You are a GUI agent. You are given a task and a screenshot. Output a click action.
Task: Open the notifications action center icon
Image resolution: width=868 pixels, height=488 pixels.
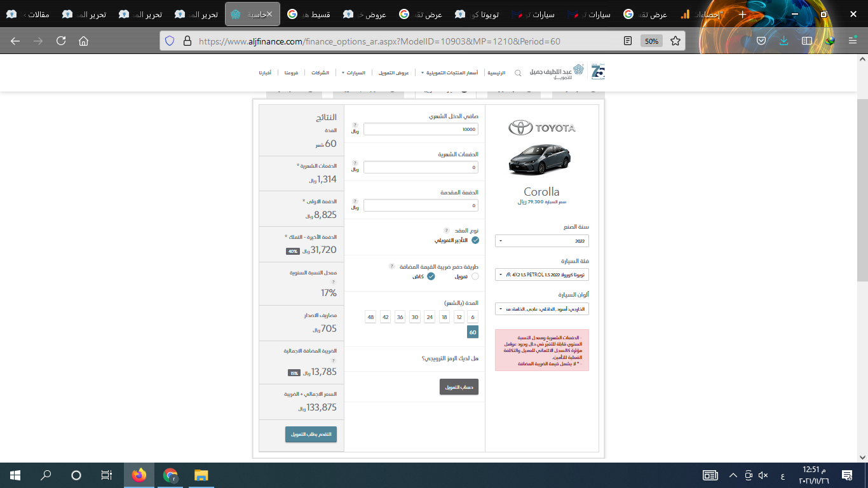pos(846,475)
